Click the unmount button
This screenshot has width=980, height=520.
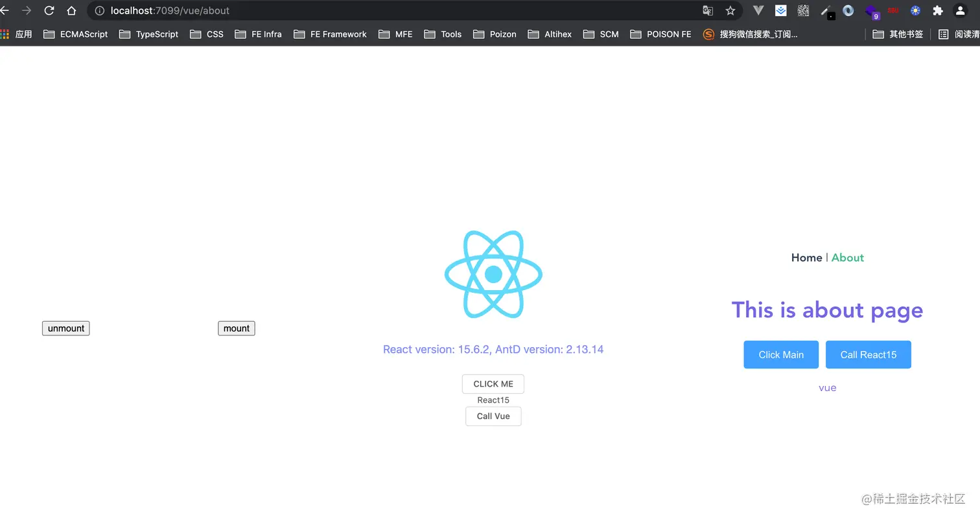[x=66, y=328]
